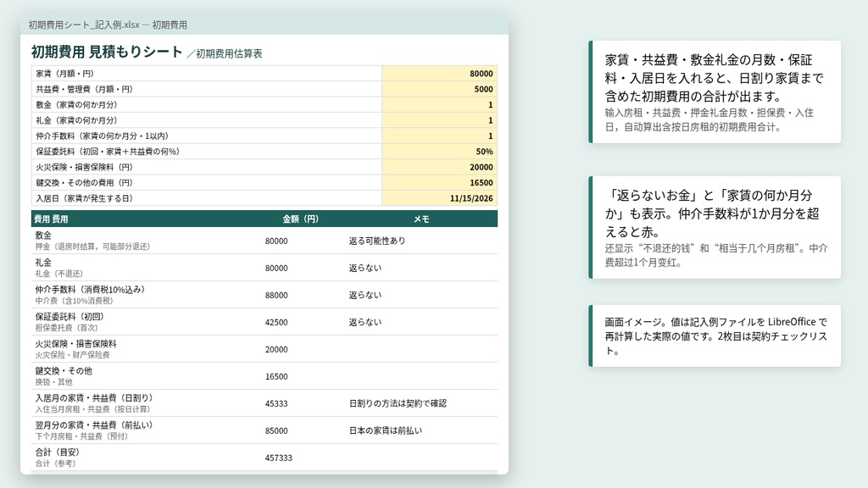
Task: Click the 火災保険・損害保険料 result row label
Action: tap(75, 344)
